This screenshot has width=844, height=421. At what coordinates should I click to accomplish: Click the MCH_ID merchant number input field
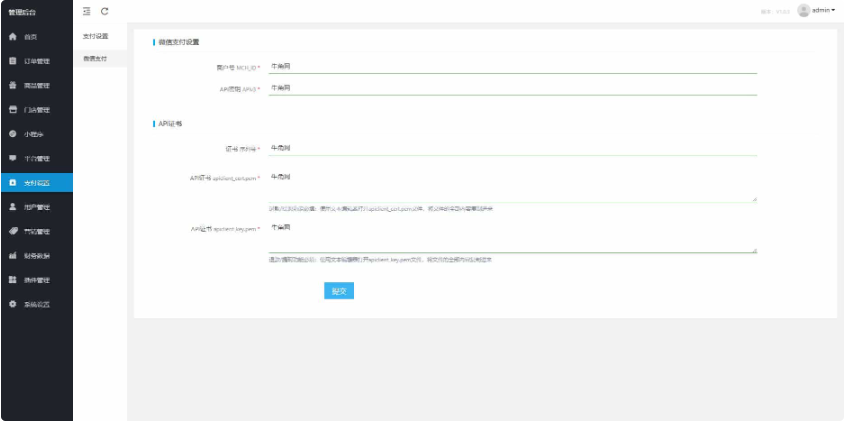(512, 67)
